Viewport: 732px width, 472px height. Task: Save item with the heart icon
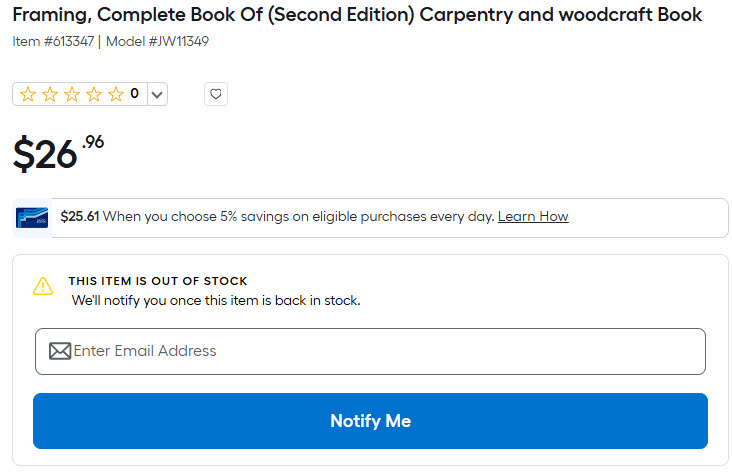(217, 94)
